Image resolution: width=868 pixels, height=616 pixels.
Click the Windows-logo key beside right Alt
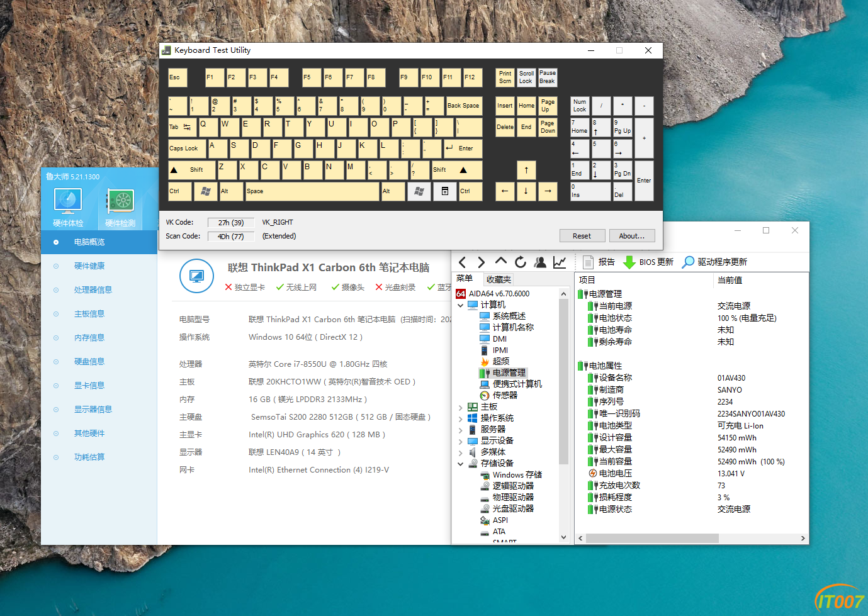(419, 191)
